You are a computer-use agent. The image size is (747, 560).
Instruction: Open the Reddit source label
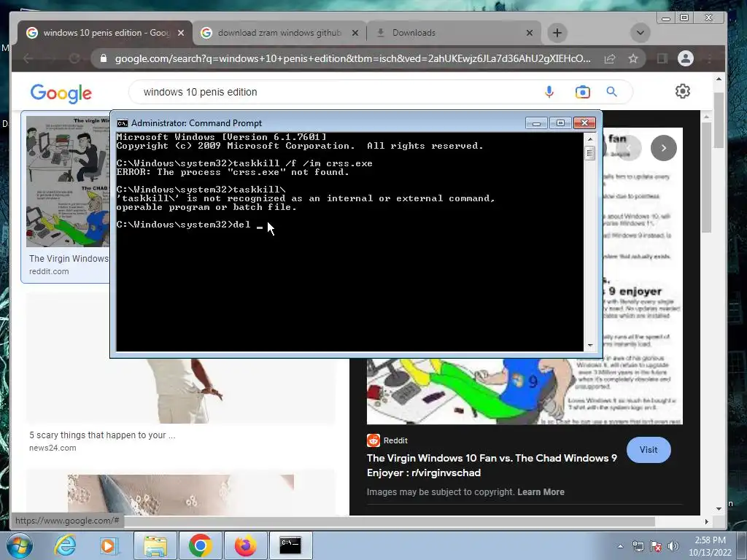click(x=387, y=440)
